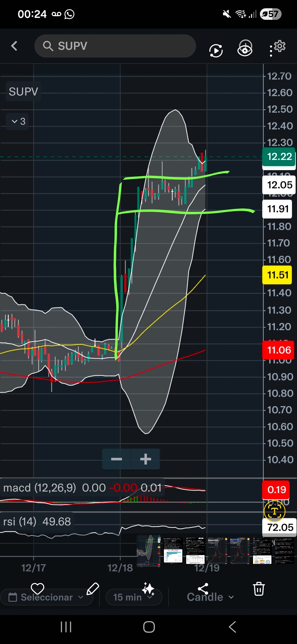Tap the macd (12,26,9) indicator label
Screen dimensions: 297x644
click(x=39, y=488)
